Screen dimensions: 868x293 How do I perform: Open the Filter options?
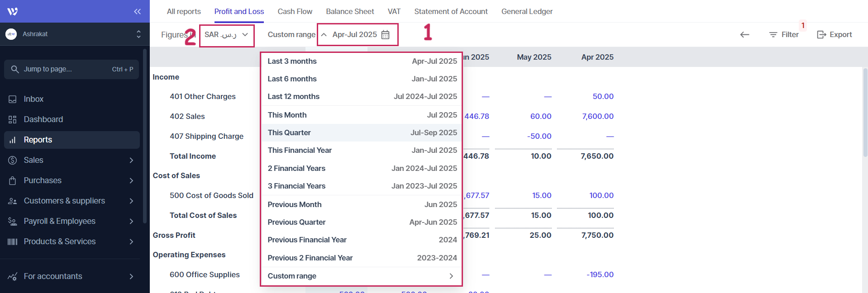coord(784,35)
